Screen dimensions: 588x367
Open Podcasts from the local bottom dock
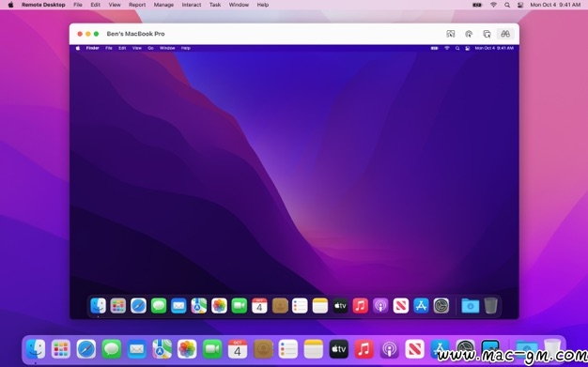click(389, 349)
